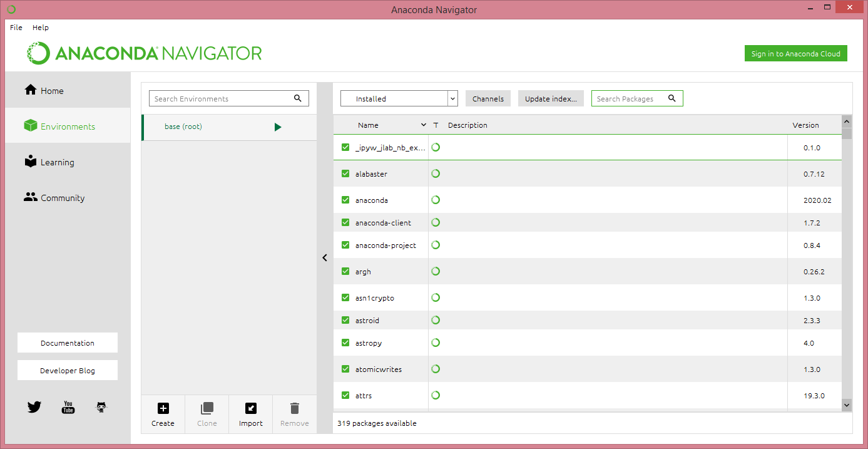Focus the Search Environments field
This screenshot has height=449, width=868.
click(x=229, y=98)
